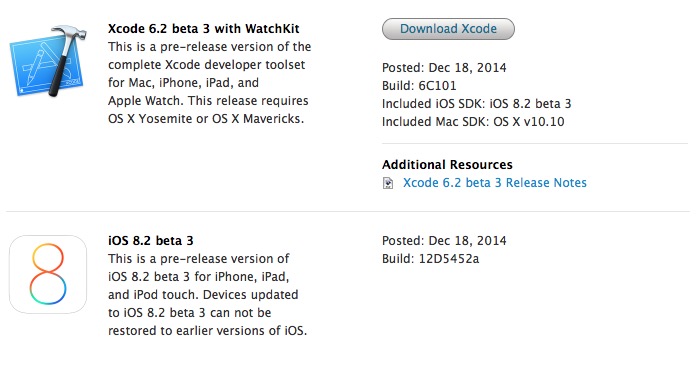
Task: Click the Xcode hammer and blueprint icon
Action: click(x=48, y=61)
